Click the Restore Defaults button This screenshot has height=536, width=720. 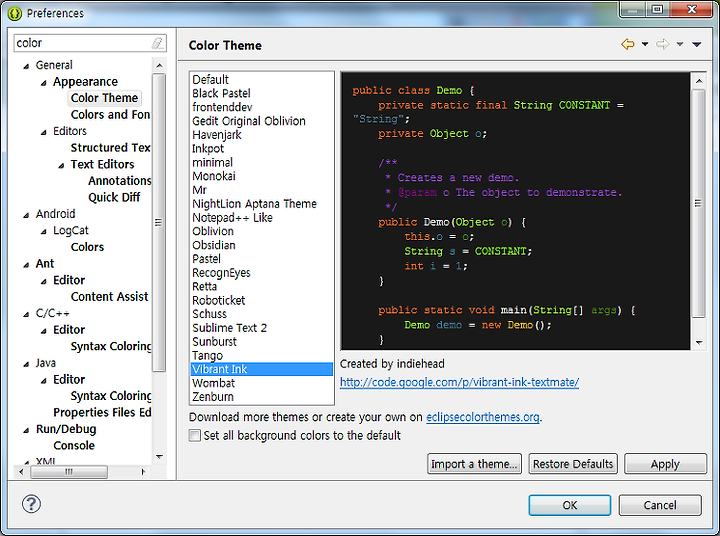click(x=573, y=464)
